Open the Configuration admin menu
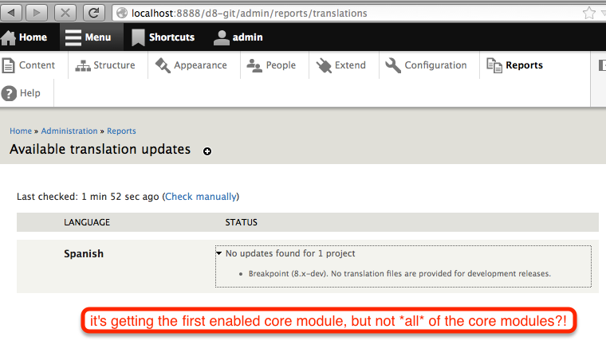The width and height of the screenshot is (606, 364). [427, 65]
